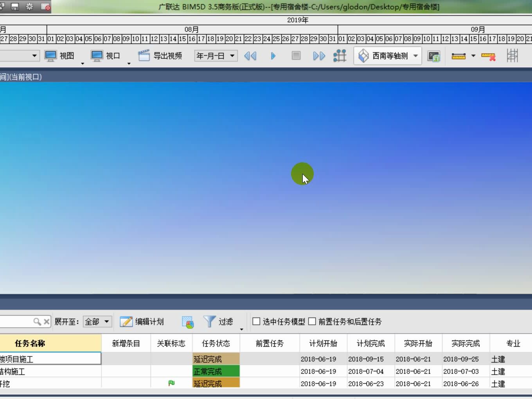Click the stop simulation button
This screenshot has height=399, width=532.
pos(296,56)
